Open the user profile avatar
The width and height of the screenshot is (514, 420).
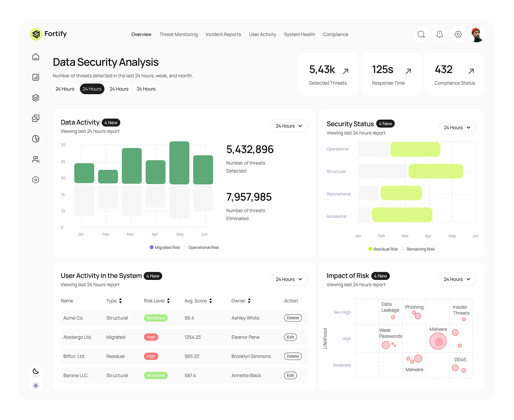(476, 35)
